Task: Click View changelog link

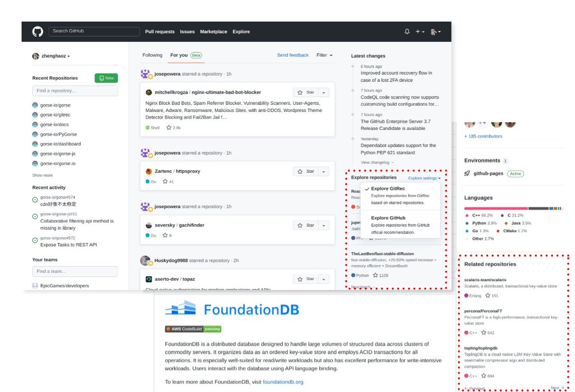Action: tap(378, 163)
